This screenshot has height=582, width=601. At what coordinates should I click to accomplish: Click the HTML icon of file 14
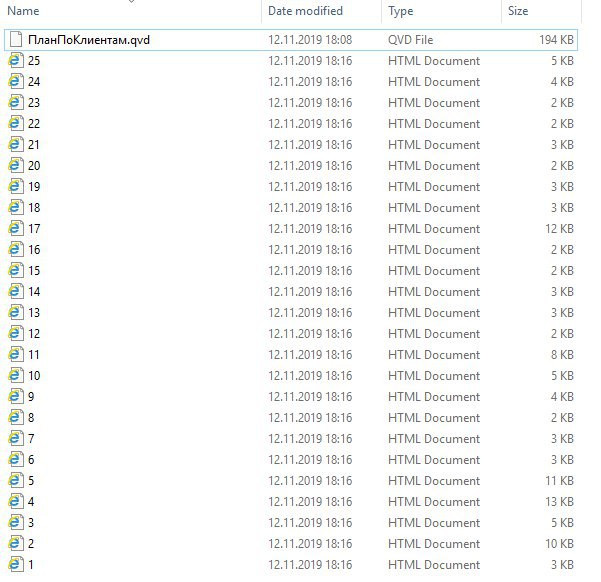point(16,291)
